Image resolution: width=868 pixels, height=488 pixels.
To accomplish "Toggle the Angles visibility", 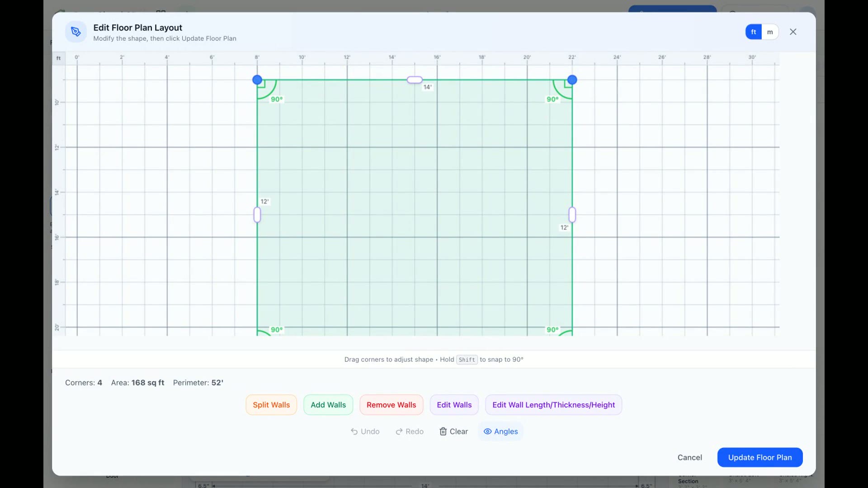I will point(500,432).
